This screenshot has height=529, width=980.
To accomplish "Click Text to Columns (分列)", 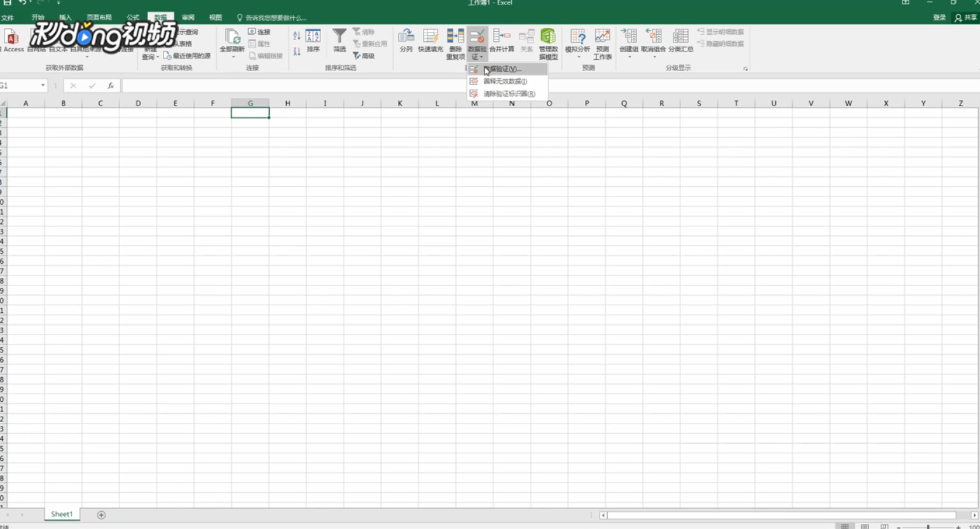I will click(x=406, y=41).
